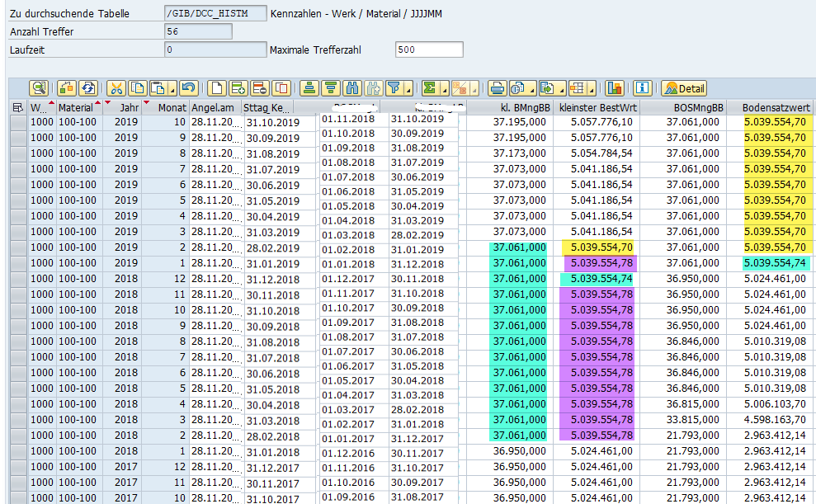
Task: Click the Refresh icon in toolbar
Action: pyautogui.click(x=87, y=88)
